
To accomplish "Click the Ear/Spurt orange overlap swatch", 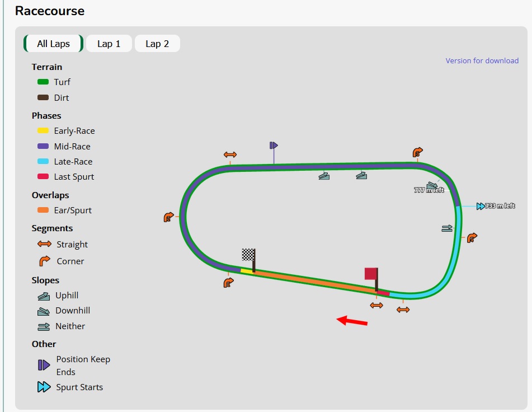I will [43, 210].
